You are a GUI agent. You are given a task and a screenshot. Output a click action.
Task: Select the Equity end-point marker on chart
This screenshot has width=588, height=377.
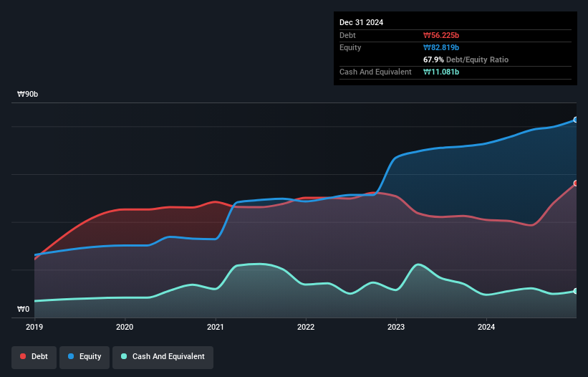[x=576, y=120]
